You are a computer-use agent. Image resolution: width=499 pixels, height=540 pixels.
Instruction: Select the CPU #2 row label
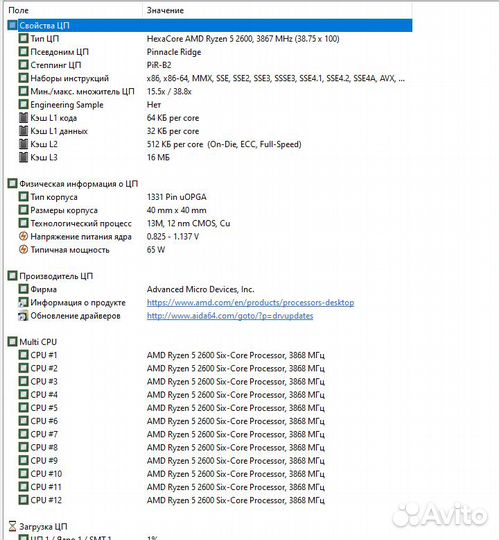(x=44, y=368)
